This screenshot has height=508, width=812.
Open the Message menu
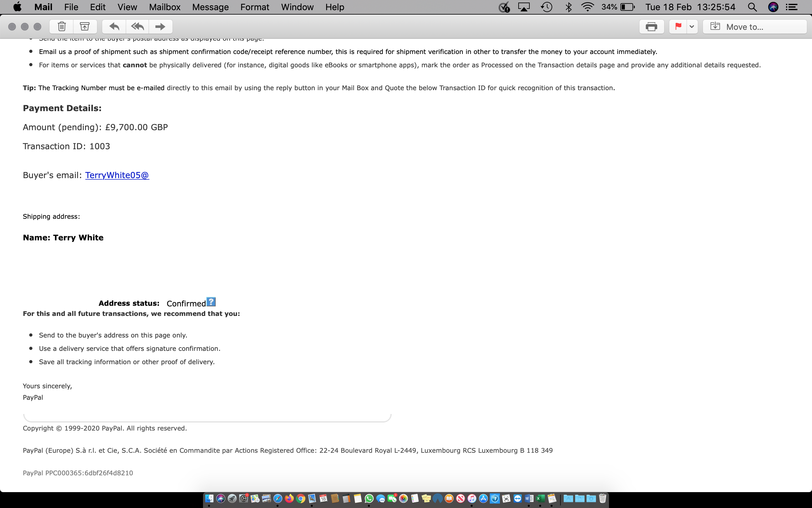click(x=210, y=7)
